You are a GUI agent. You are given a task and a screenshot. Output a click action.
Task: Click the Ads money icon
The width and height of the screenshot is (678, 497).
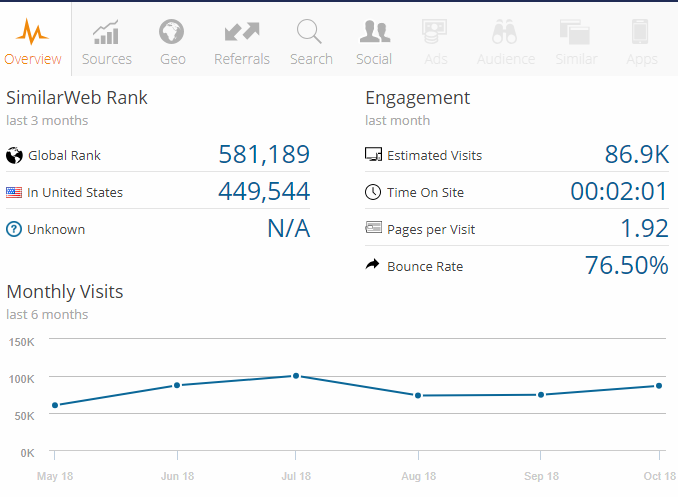click(x=435, y=32)
